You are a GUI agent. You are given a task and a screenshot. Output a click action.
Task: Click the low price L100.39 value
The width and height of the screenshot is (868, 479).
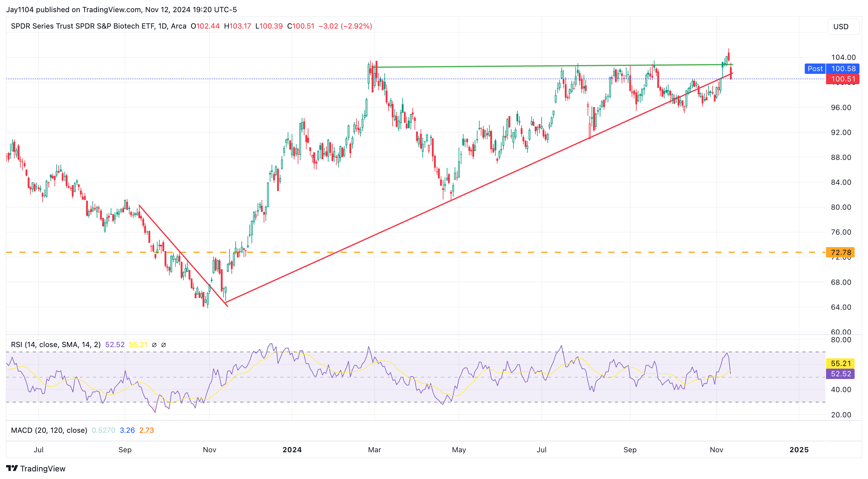tap(269, 26)
